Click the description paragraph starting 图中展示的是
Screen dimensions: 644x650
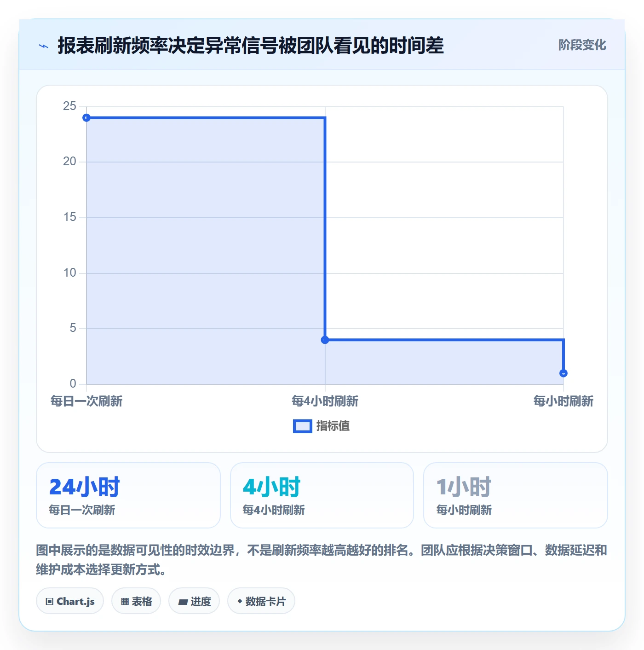[x=322, y=560]
